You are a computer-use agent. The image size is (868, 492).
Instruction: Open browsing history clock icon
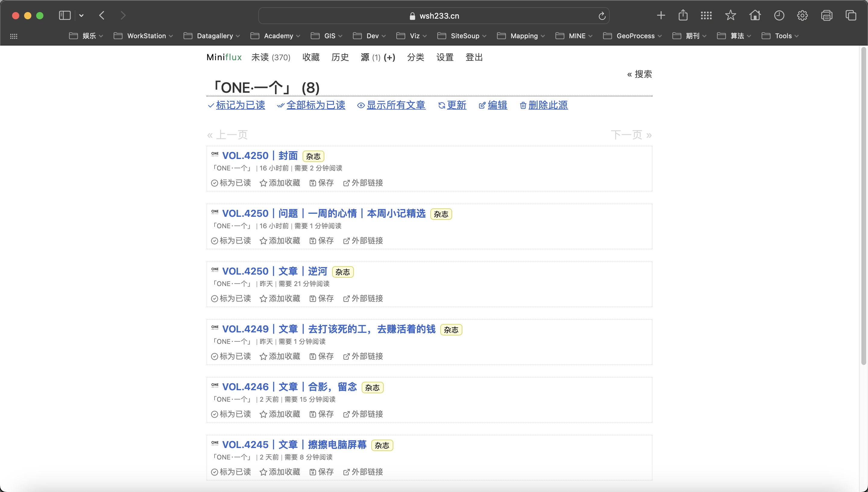[779, 16]
